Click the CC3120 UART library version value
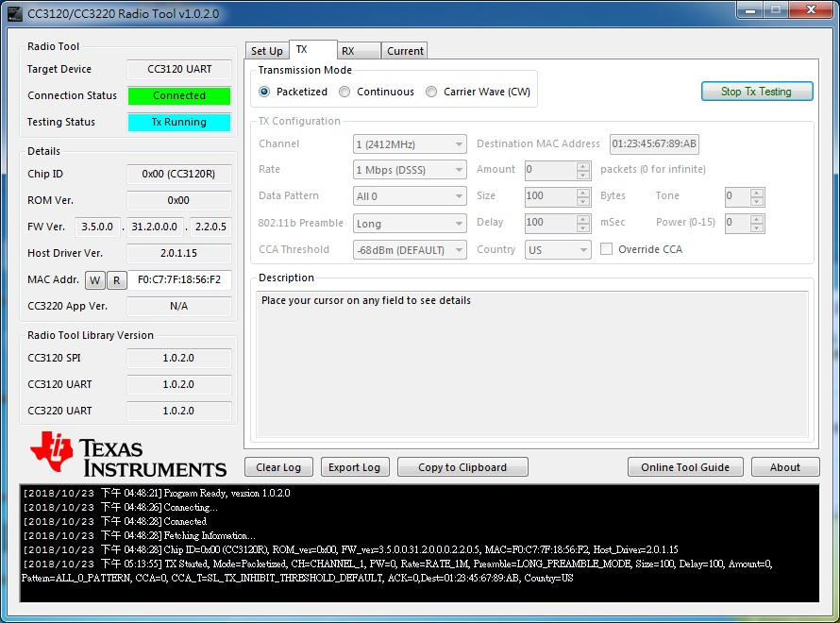Image resolution: width=840 pixels, height=623 pixels. coord(179,384)
